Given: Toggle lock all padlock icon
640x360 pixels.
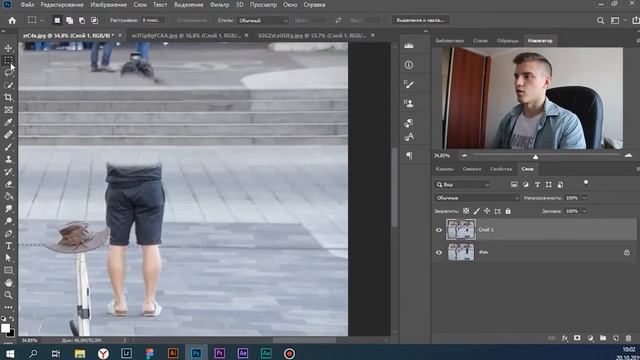Looking at the screenshot, I should [x=508, y=211].
